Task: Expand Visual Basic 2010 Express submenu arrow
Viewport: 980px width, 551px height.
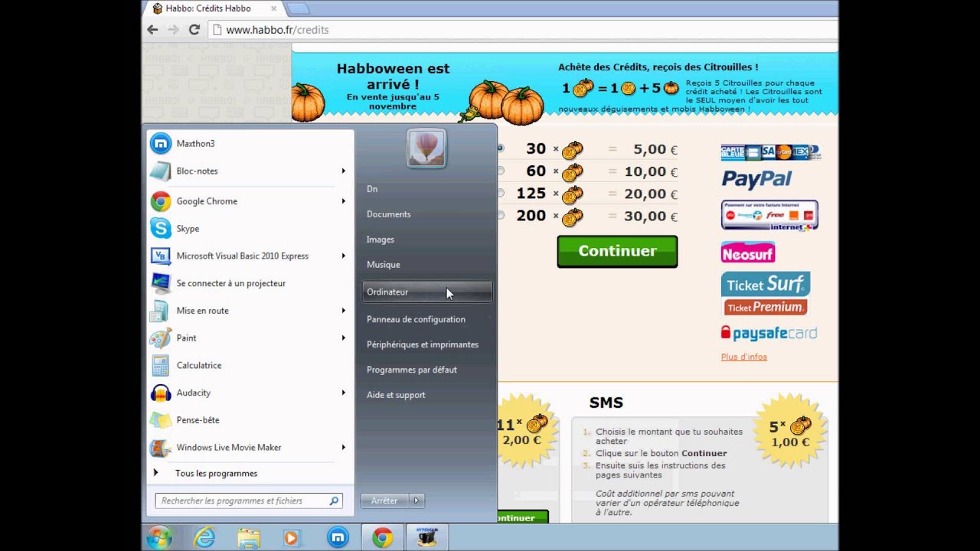Action: tap(343, 256)
